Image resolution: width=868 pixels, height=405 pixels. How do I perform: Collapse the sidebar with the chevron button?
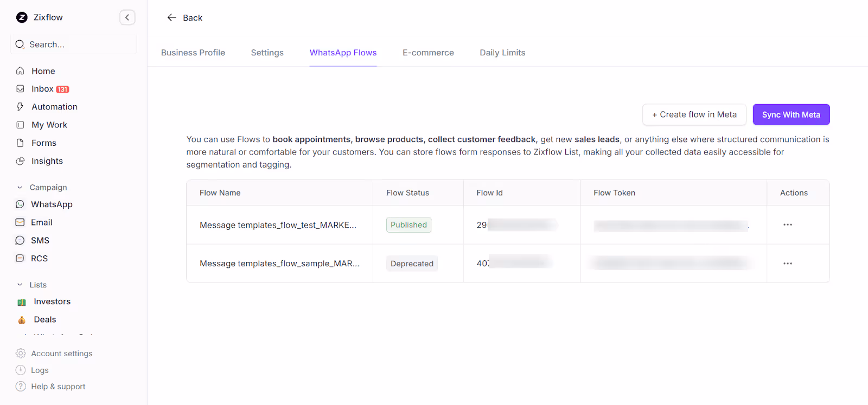[x=127, y=17]
